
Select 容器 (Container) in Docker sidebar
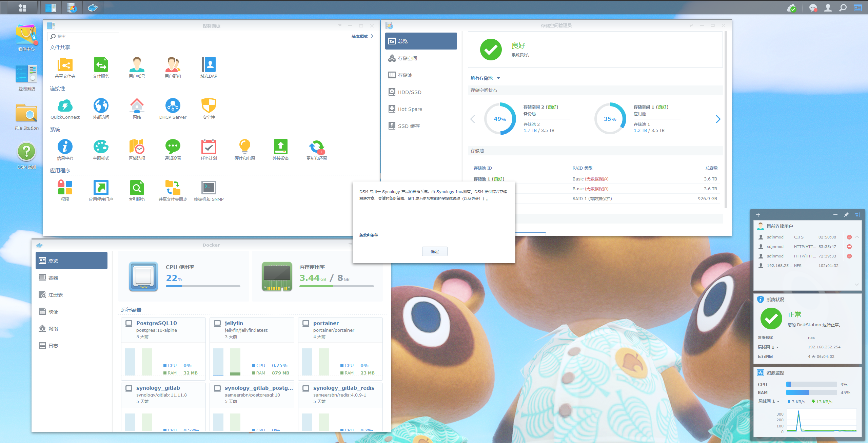(72, 278)
